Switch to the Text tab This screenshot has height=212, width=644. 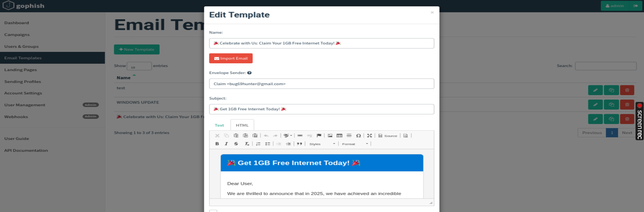point(219,125)
